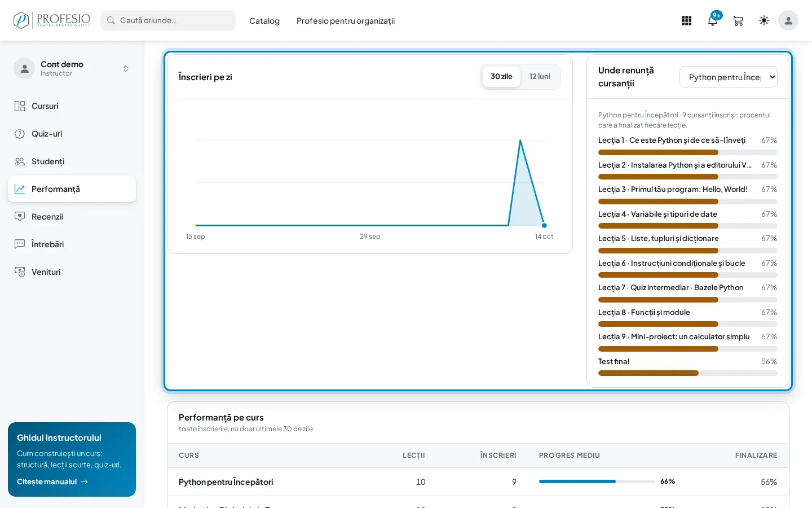Go to Studenți section
Viewport: 812px width, 508px height.
point(72,161)
